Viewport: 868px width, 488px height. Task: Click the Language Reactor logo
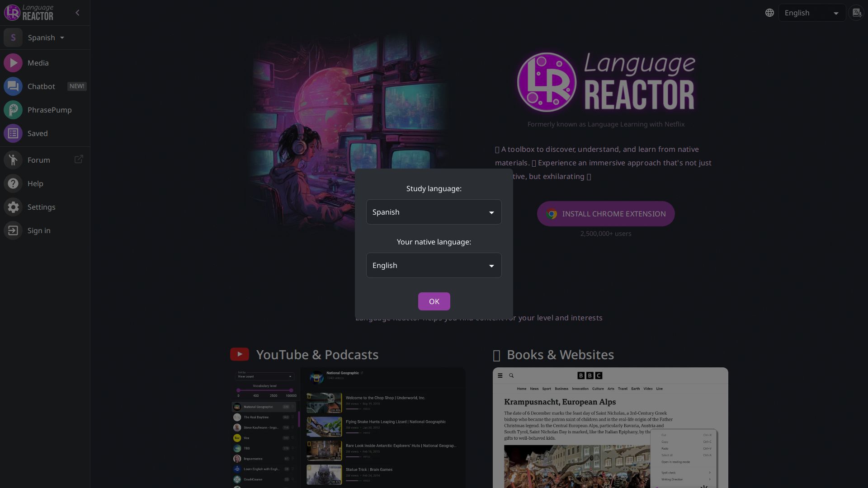[29, 12]
